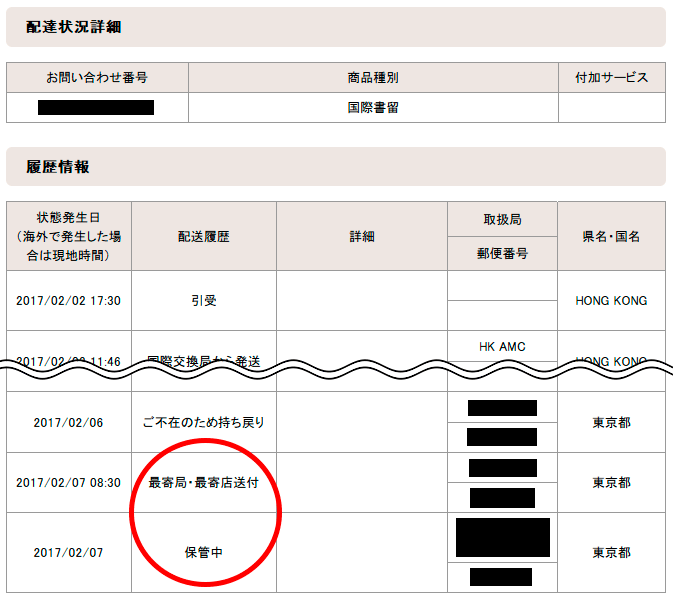
Task: Select the 2017/02/07 08:30 date cell
Action: coord(69,483)
